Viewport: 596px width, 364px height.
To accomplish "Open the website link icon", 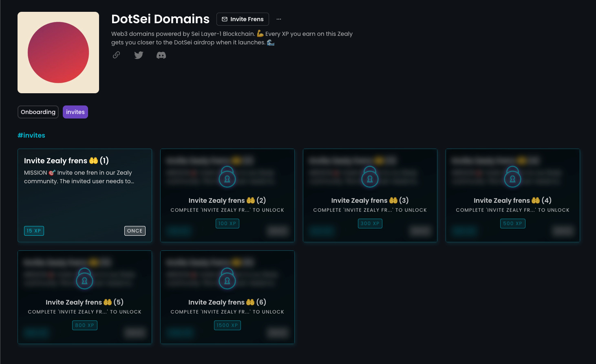I will click(x=116, y=55).
